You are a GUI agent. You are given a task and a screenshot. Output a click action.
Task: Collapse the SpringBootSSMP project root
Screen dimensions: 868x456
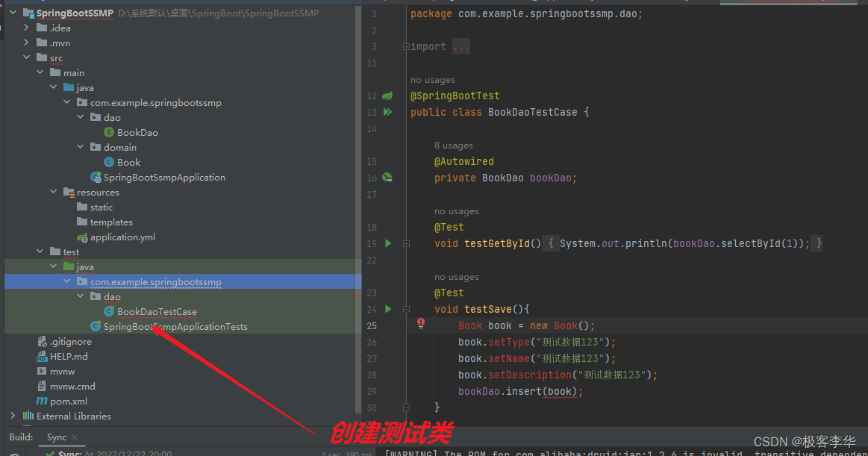point(13,12)
